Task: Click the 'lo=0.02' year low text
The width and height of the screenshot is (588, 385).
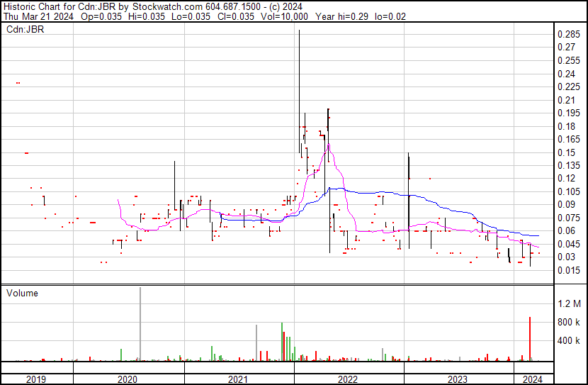Action: tap(390, 16)
